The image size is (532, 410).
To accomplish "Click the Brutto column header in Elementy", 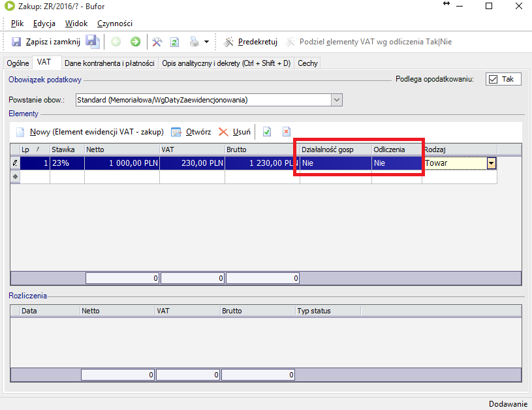I will pos(262,150).
